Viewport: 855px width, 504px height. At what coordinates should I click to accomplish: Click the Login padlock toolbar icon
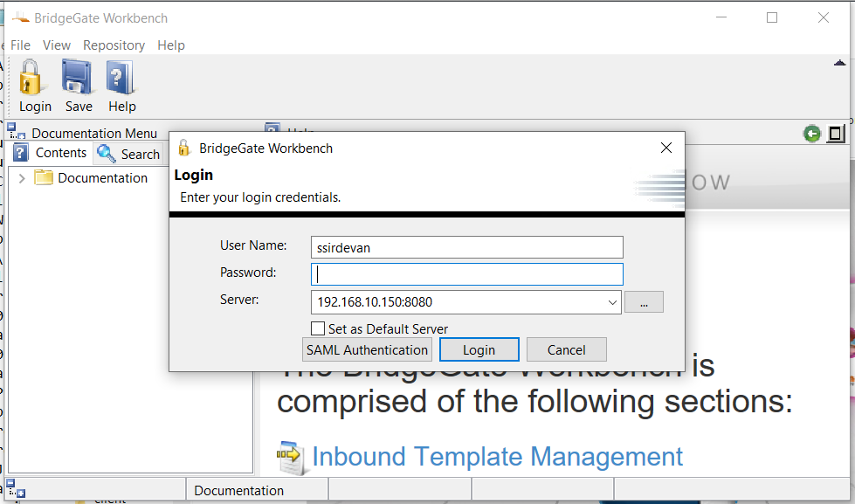pyautogui.click(x=31, y=78)
